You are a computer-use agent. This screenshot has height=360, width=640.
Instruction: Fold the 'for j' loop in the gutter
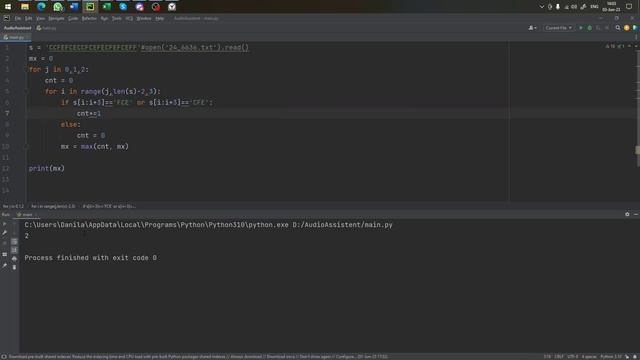coord(26,70)
